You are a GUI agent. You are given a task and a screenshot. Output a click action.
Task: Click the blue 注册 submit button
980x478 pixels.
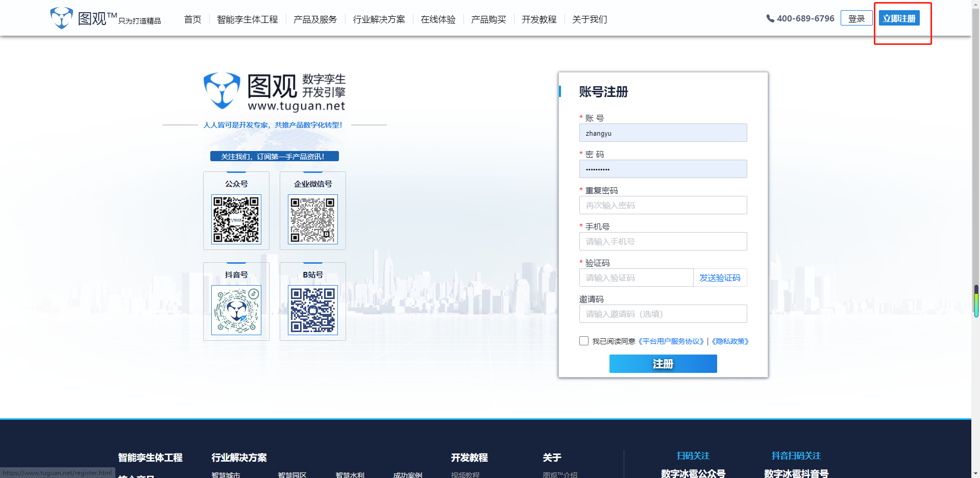tap(663, 364)
